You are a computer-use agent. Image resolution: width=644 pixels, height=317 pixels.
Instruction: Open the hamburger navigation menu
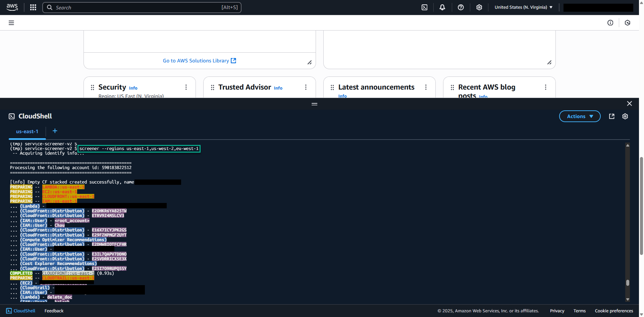click(11, 22)
